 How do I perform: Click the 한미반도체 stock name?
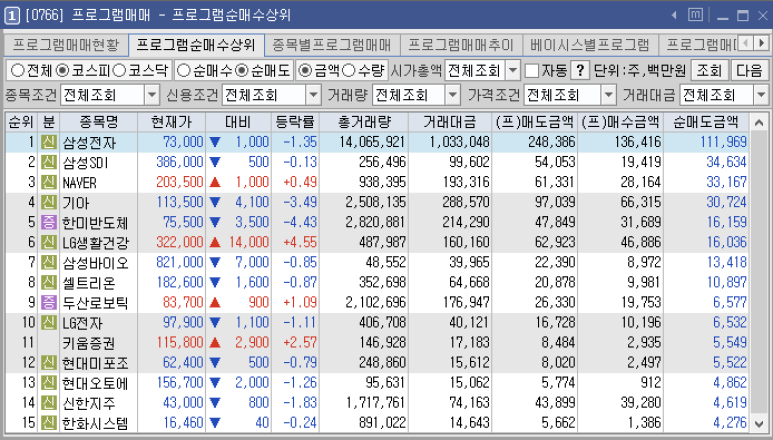click(x=95, y=223)
